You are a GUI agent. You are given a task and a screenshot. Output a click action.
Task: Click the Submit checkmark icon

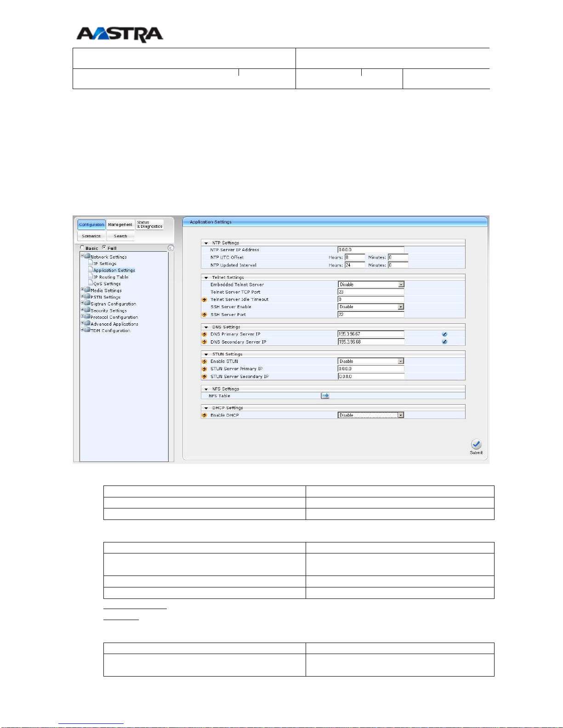(x=476, y=444)
